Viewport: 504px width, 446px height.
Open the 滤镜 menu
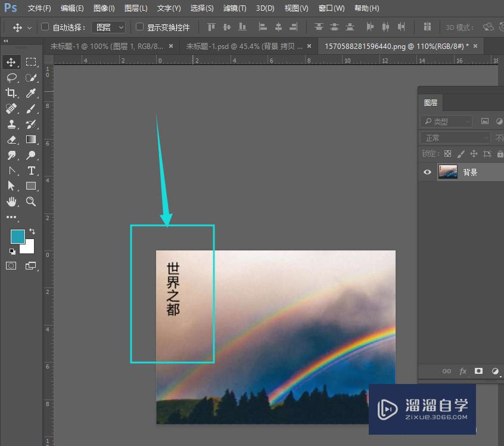(234, 8)
